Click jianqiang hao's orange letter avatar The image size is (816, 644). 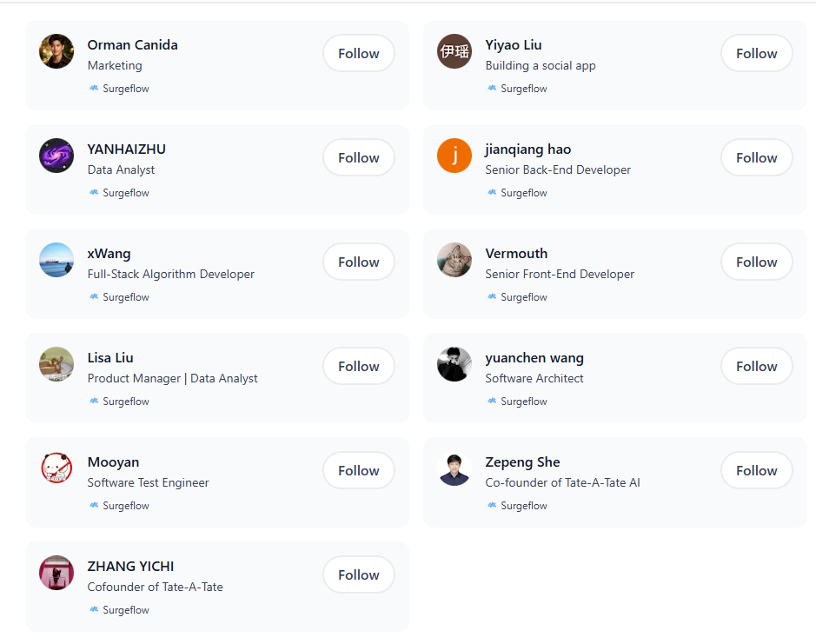pos(454,156)
